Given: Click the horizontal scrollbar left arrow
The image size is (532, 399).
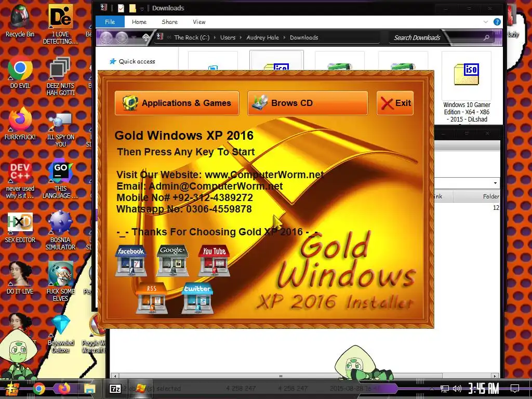Looking at the screenshot, I should [x=115, y=376].
